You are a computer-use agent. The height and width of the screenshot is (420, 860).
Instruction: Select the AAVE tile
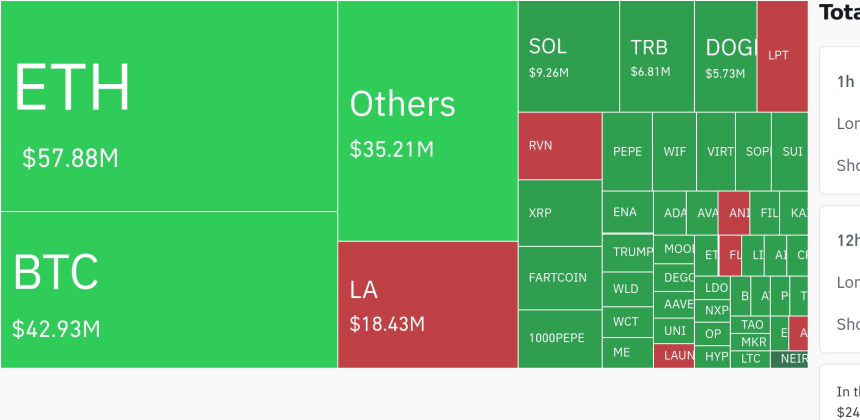[674, 304]
